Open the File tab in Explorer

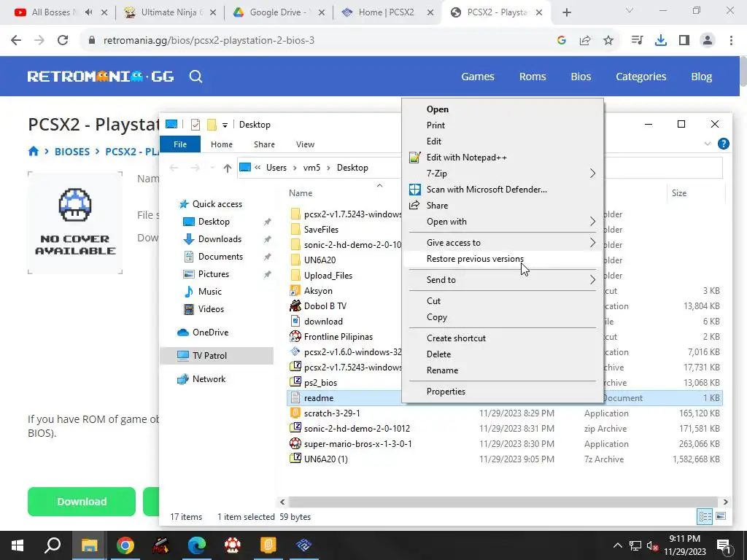pos(180,144)
